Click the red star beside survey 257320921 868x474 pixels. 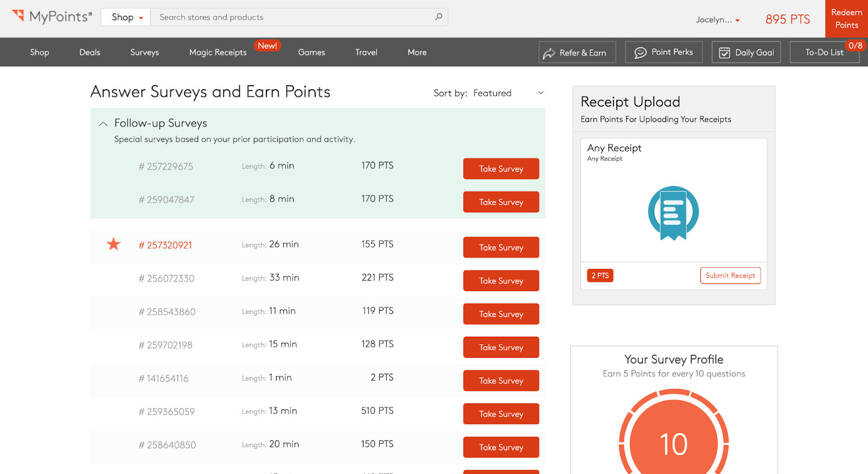click(x=113, y=244)
